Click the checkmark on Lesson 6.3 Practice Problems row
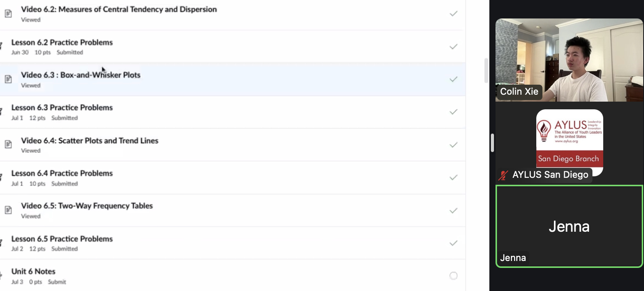This screenshot has width=644, height=291. [x=454, y=112]
